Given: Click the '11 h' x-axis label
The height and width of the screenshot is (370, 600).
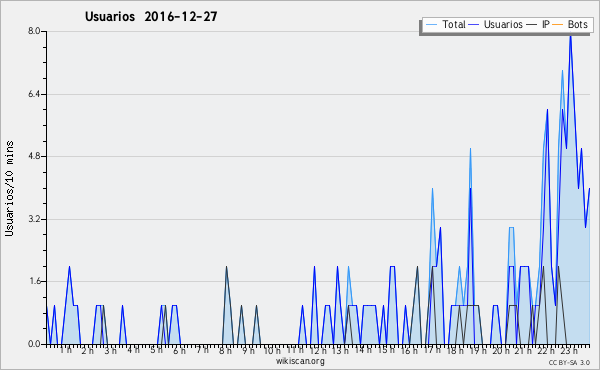Looking at the screenshot, I should pyautogui.click(x=295, y=350).
